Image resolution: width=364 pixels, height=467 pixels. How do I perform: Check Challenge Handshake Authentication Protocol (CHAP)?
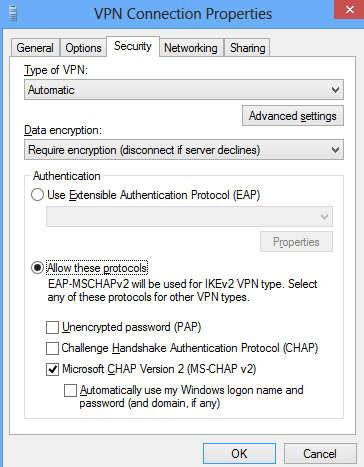coord(52,348)
